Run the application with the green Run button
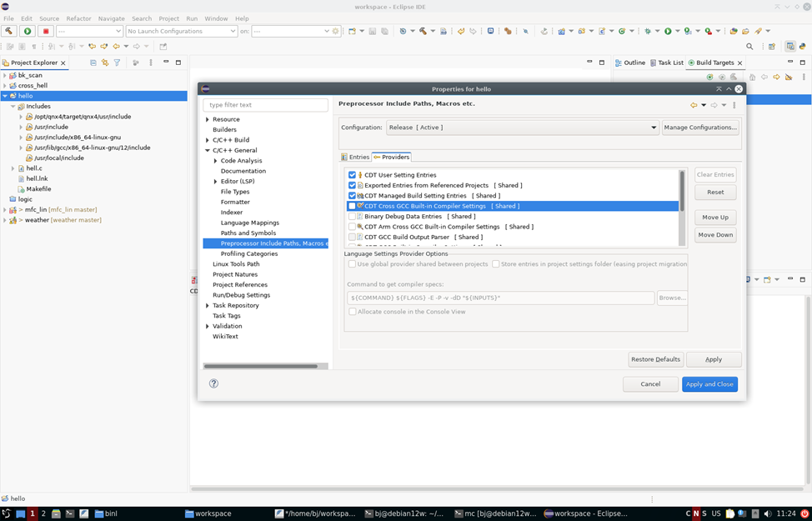This screenshot has height=521, width=812. [26, 31]
